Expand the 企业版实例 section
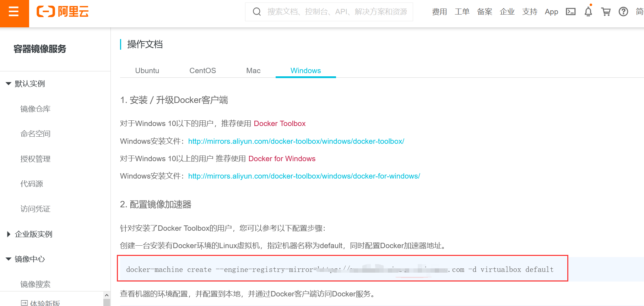The image size is (644, 306). point(9,234)
